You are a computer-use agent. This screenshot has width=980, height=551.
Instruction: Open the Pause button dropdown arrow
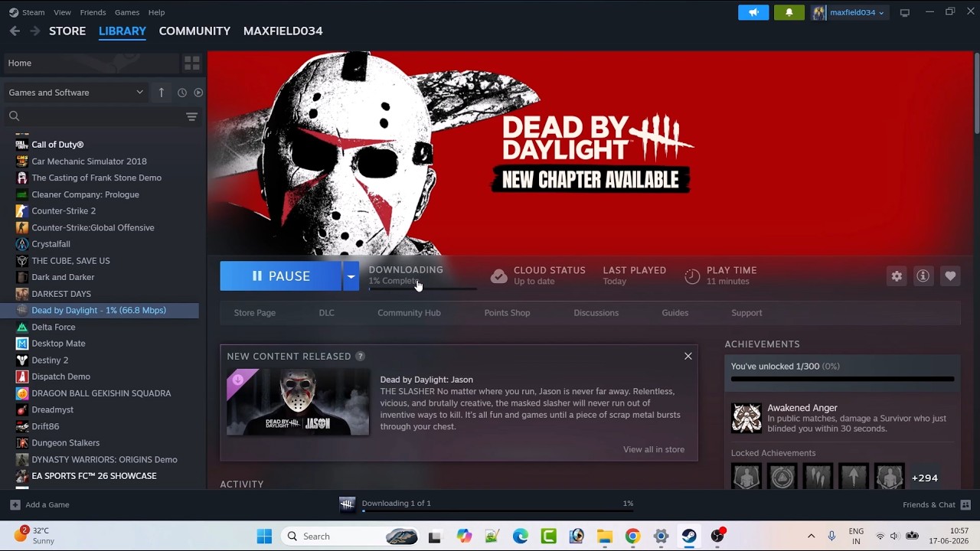point(351,276)
